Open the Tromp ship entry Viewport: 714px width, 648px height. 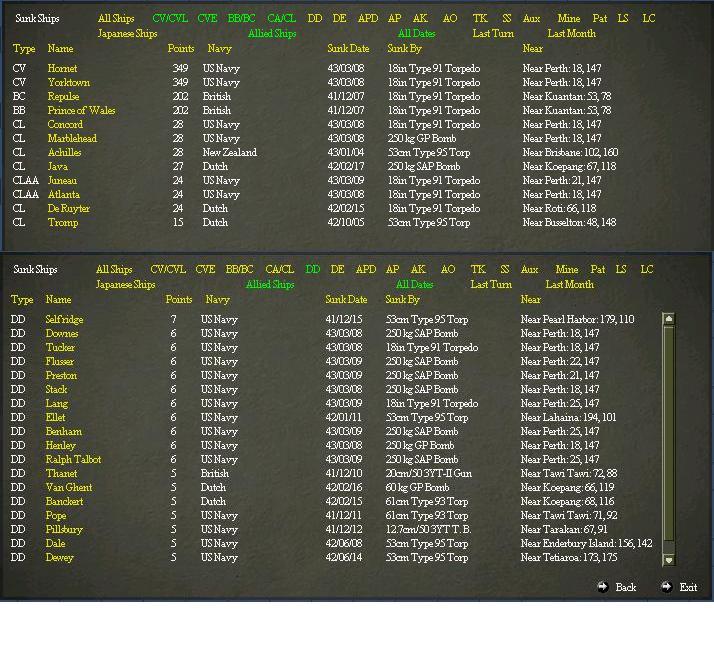63,223
